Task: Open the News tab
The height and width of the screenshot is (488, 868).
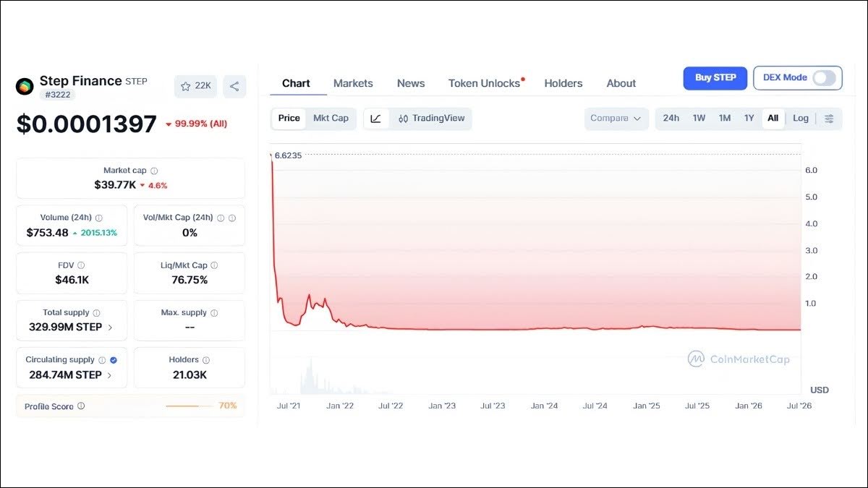Action: tap(411, 84)
